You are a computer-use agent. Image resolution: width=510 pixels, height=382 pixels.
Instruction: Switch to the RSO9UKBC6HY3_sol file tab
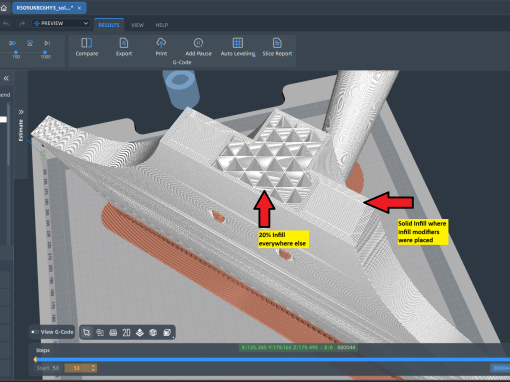49,8
